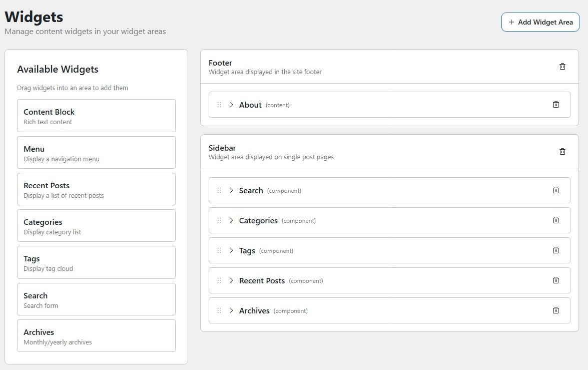
Task: Select the Content Block widget card
Action: (96, 116)
